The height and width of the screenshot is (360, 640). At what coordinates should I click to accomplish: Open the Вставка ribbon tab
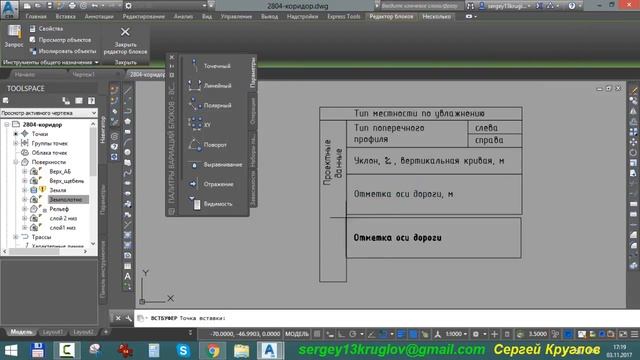pos(65,16)
